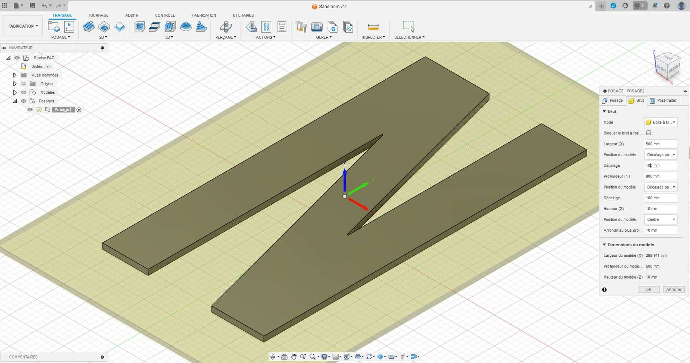Toggle visibility of the Modèles node

pos(24,92)
